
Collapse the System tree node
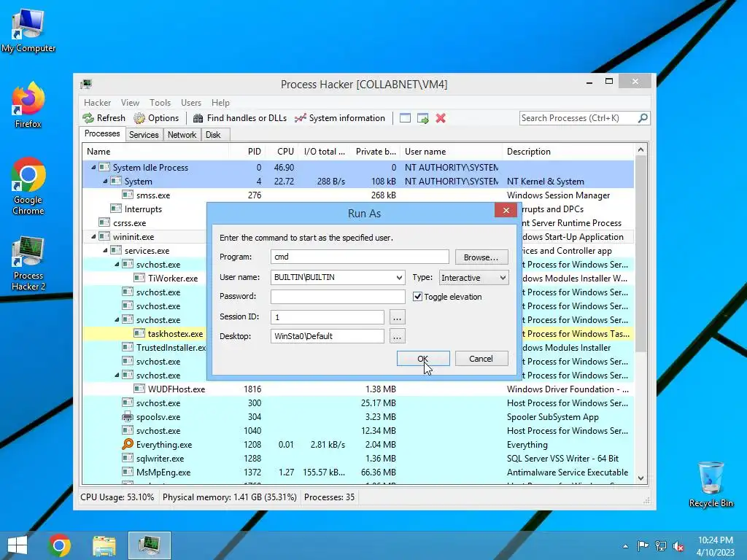(105, 181)
